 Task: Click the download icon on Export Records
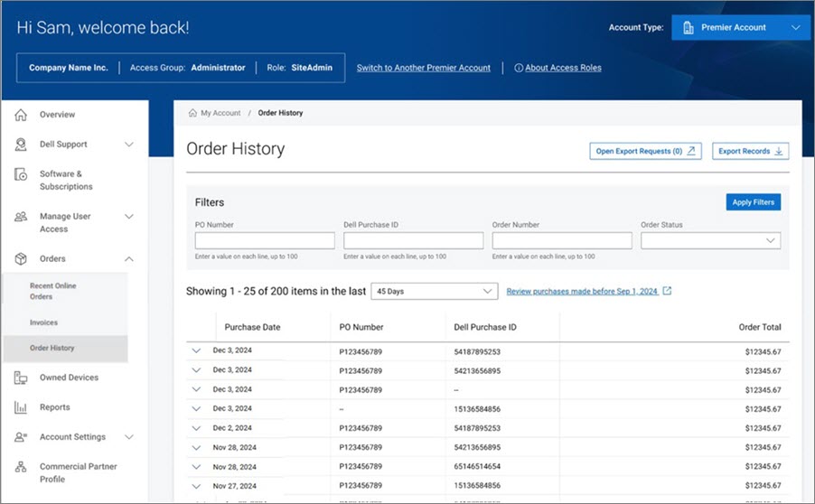(779, 151)
